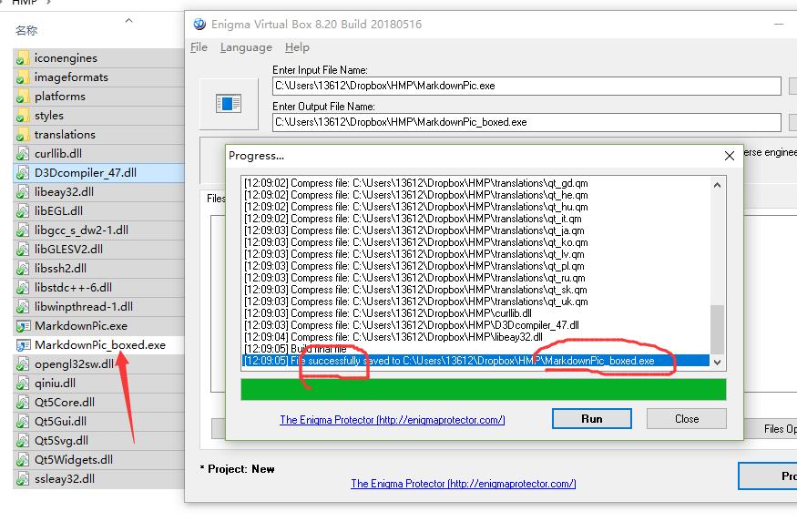Click the qiniu.dll file icon
This screenshot has height=532, width=797.
[x=23, y=384]
